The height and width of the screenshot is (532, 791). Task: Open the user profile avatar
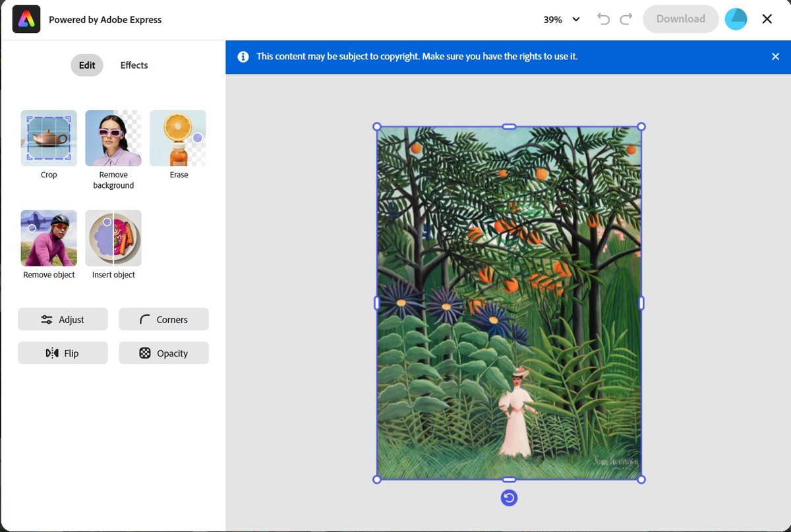(x=736, y=19)
